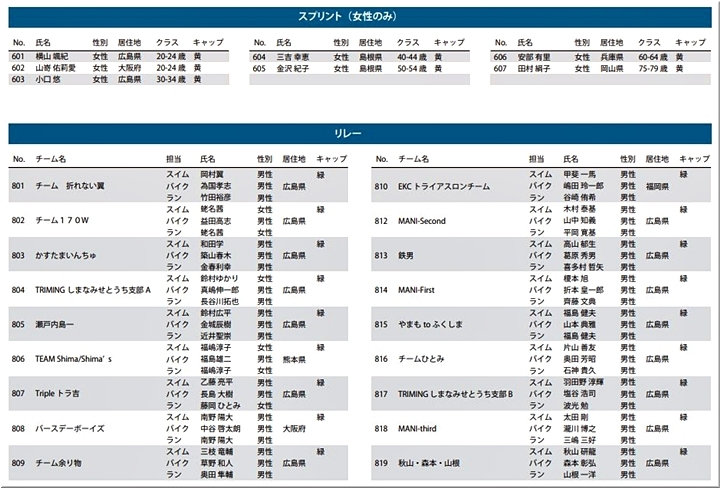Select the MANI-First team entry
The image size is (720, 488).
click(x=417, y=290)
